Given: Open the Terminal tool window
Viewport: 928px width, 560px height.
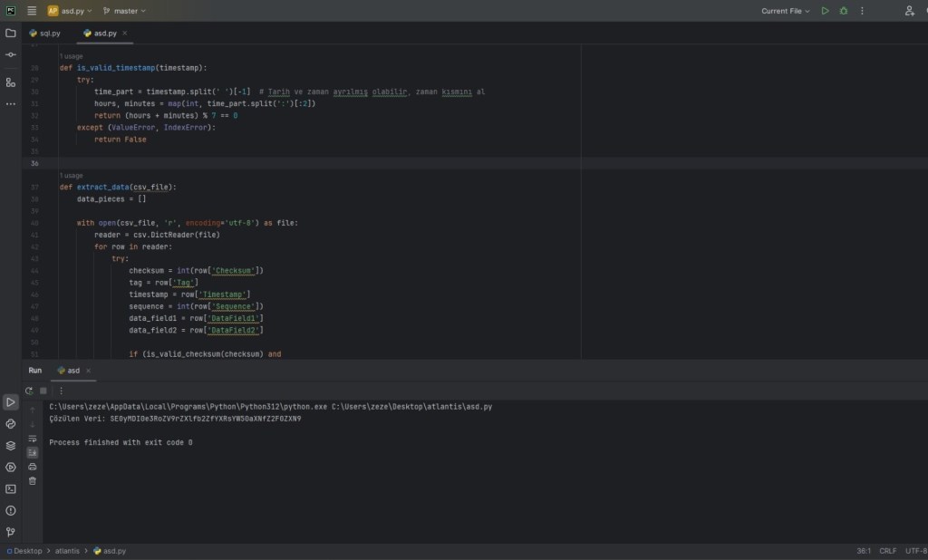Looking at the screenshot, I should click(11, 489).
